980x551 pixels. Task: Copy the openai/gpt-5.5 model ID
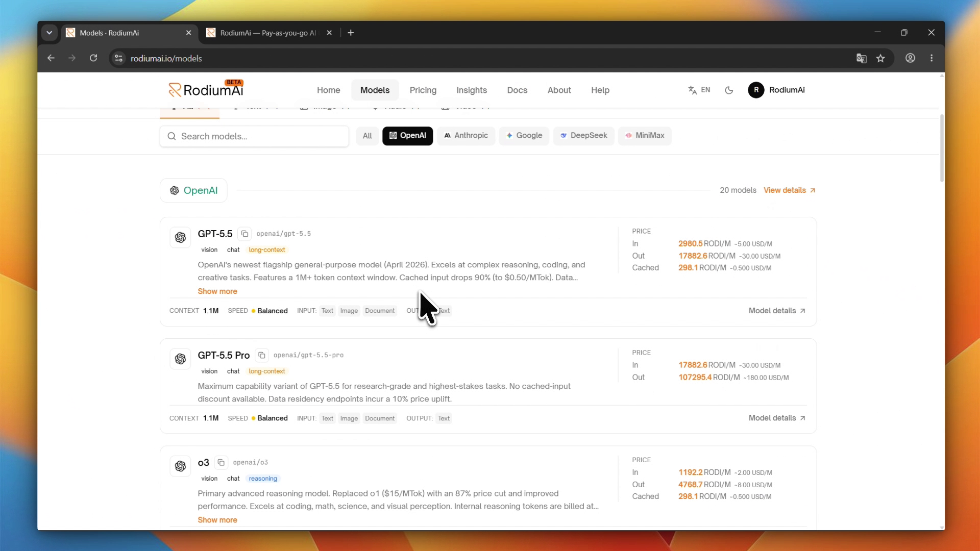[245, 234]
